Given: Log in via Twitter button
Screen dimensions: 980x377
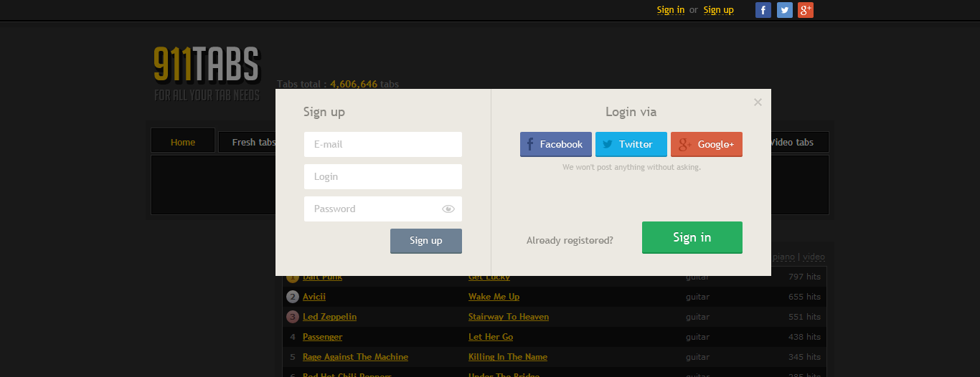Looking at the screenshot, I should (x=631, y=144).
